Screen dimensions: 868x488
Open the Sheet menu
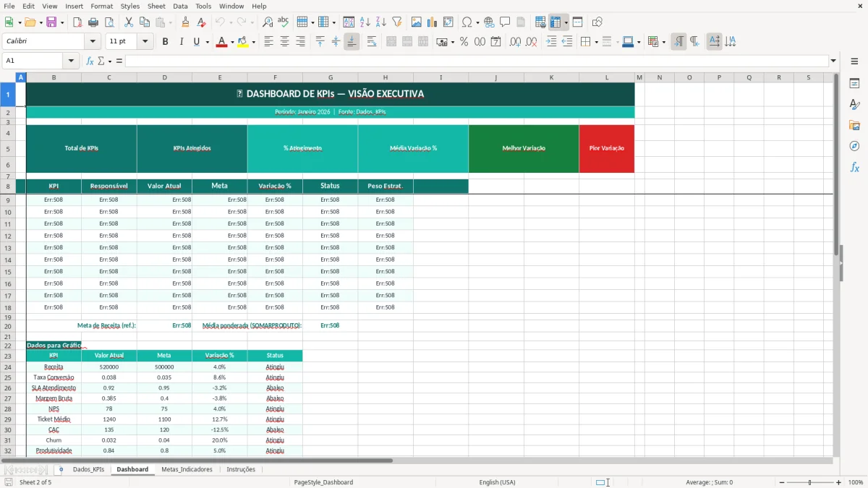coord(156,6)
